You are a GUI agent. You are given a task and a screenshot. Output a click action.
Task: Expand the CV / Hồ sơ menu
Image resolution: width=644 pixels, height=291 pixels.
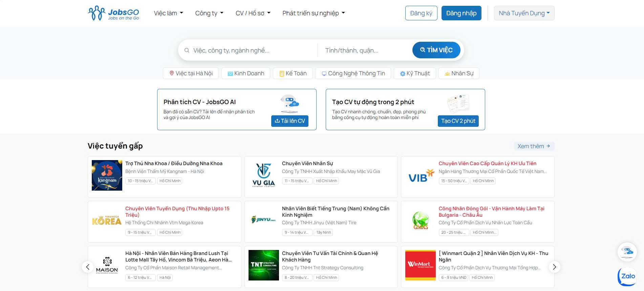click(253, 13)
